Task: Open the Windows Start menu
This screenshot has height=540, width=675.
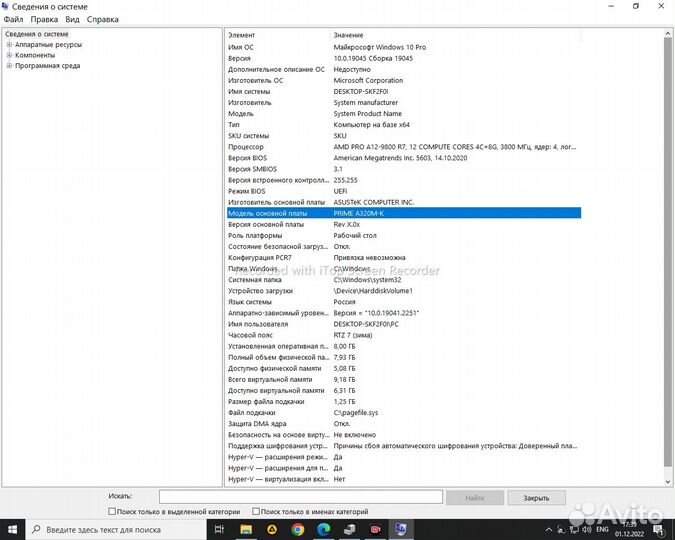Action: [x=12, y=529]
